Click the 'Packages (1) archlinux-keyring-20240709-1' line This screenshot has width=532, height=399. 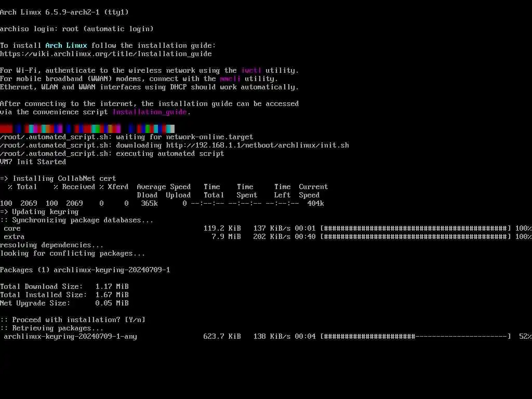click(85, 270)
